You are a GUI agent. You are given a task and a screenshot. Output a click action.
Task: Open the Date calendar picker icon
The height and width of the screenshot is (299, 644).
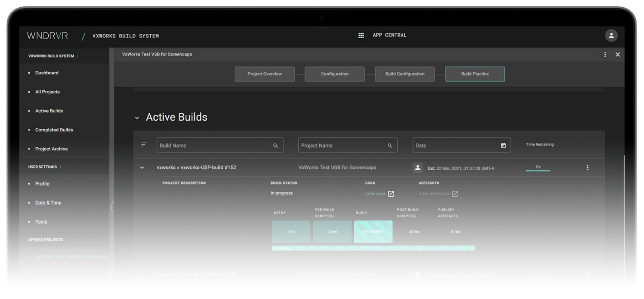(503, 146)
